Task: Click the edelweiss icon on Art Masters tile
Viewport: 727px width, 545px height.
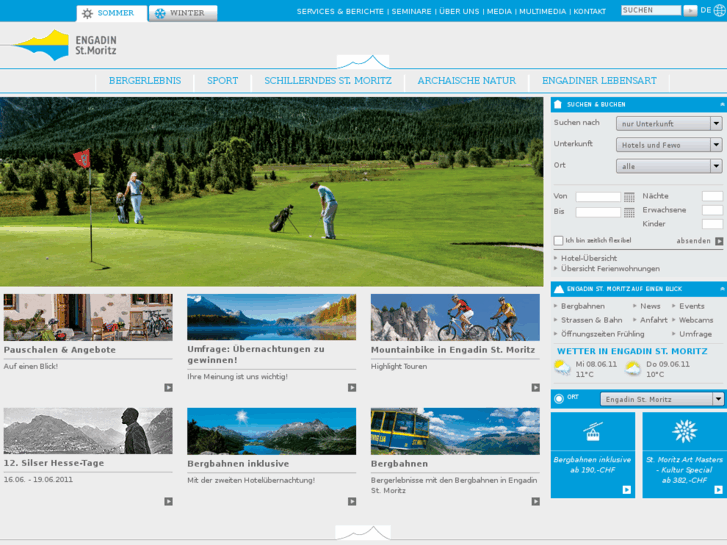Action: 684,431
